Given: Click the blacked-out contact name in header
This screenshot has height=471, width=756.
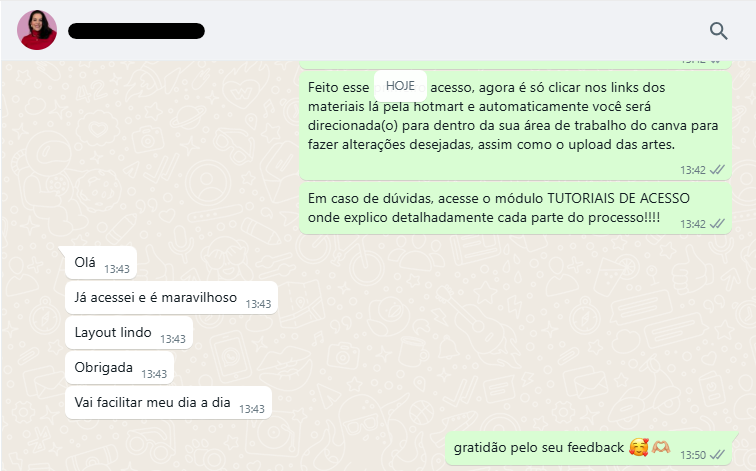Looking at the screenshot, I should tap(136, 31).
